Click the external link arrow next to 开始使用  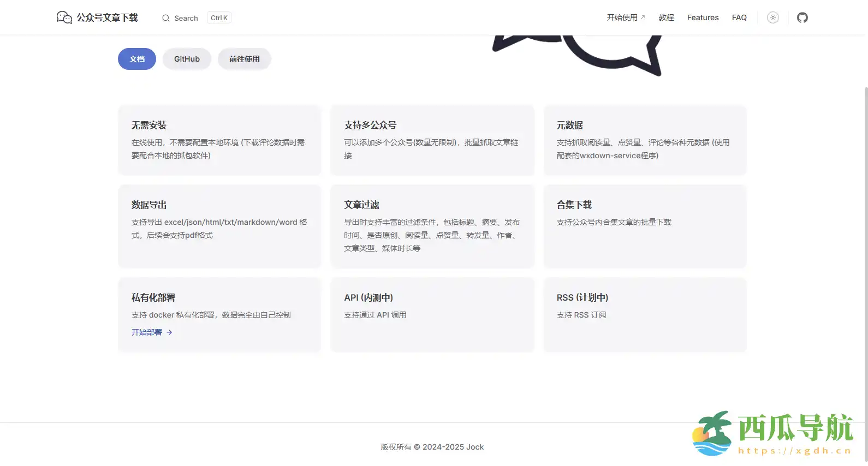643,17
